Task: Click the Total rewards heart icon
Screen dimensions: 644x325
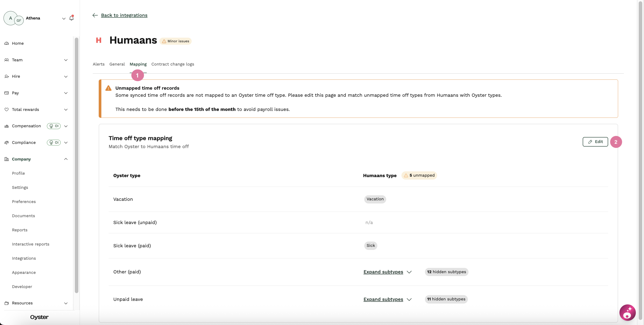Action: 7,110
